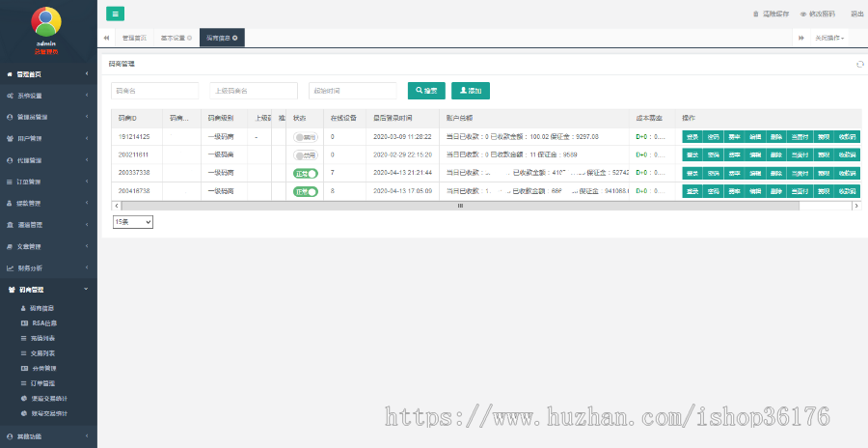The height and width of the screenshot is (448, 868).
Task: Click the green hamburger menu toggle icon
Action: (115, 14)
